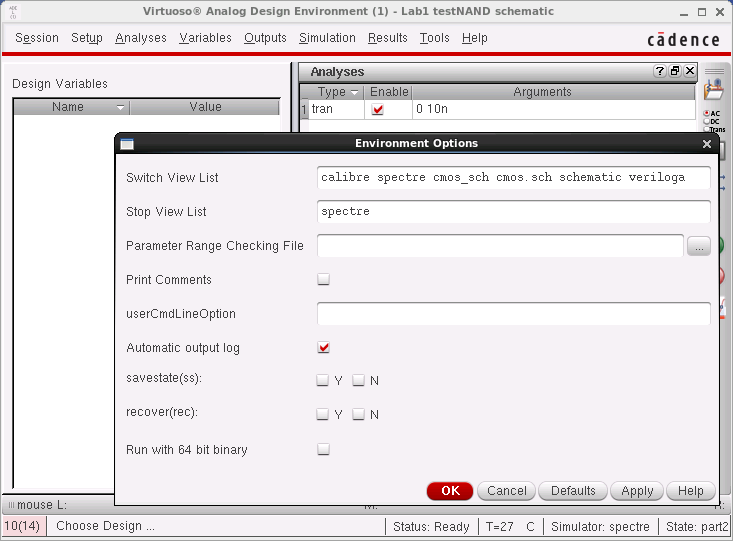The width and height of the screenshot is (733, 541).
Task: Uncheck Automatic output log
Action: (323, 347)
